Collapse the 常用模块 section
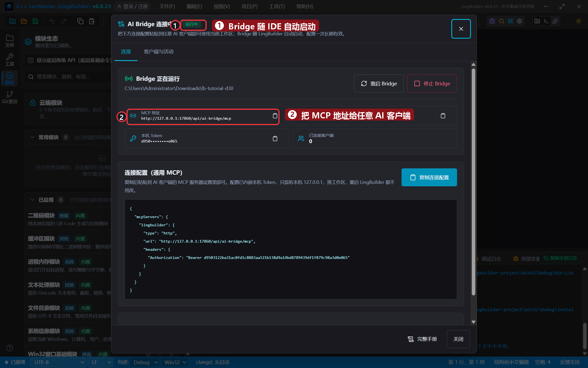 [x=32, y=137]
